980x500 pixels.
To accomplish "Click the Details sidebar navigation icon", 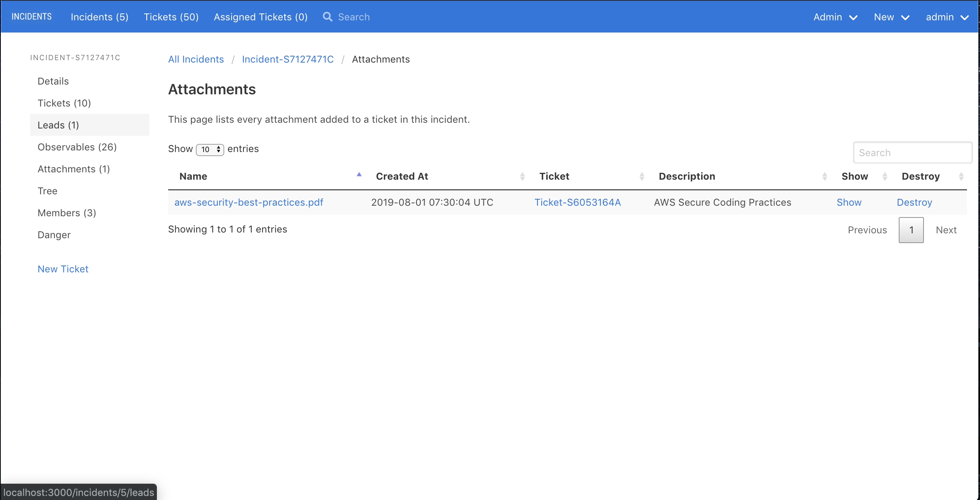I will click(x=53, y=81).
